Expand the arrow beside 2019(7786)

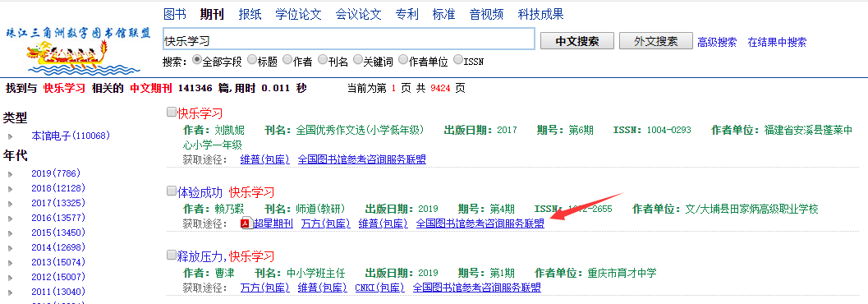click(10, 174)
